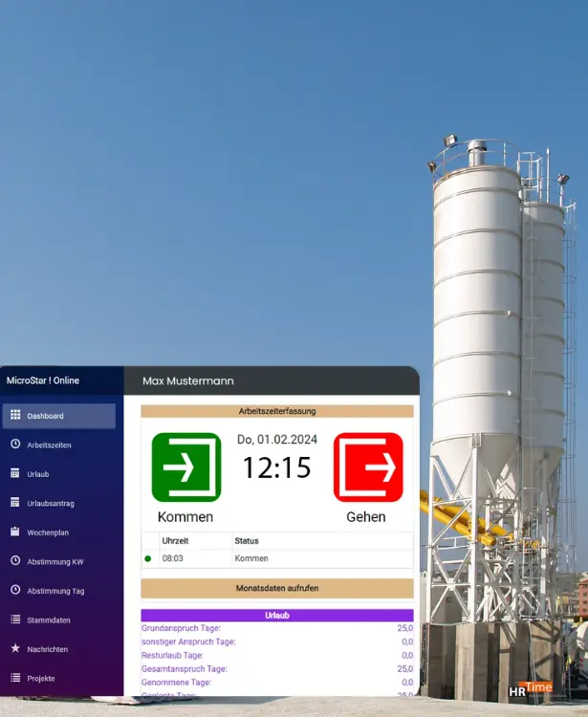The width and height of the screenshot is (588, 717).
Task: Click the Monatsdaten aufrufen button
Action: tap(277, 589)
